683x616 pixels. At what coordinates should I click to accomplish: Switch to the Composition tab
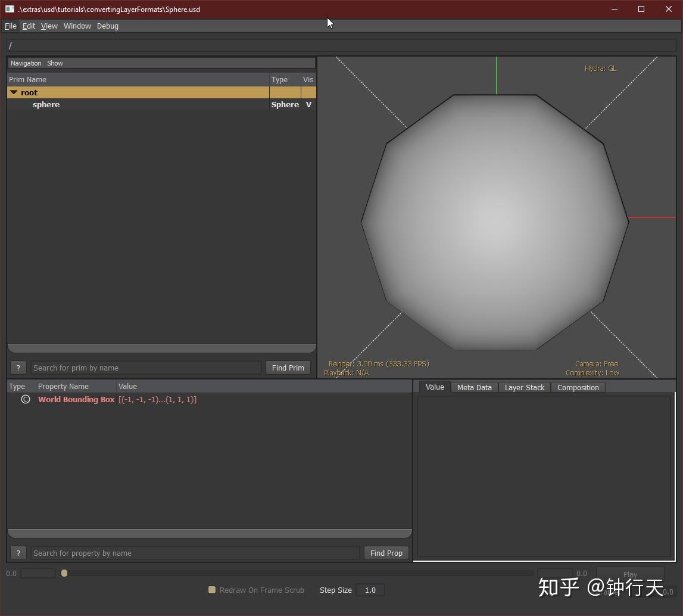(x=578, y=387)
